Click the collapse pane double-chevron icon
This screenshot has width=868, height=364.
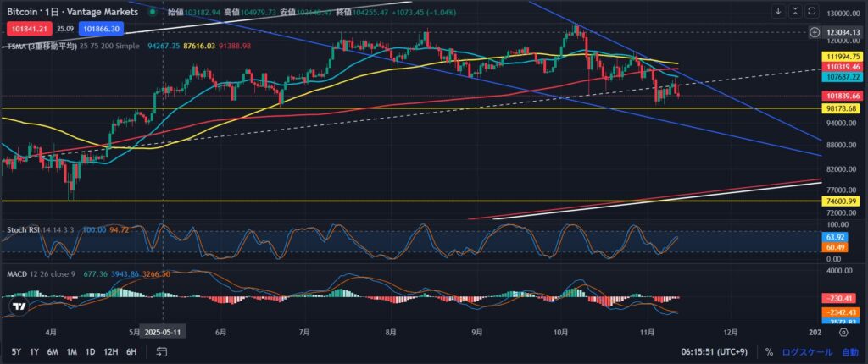[x=795, y=12]
